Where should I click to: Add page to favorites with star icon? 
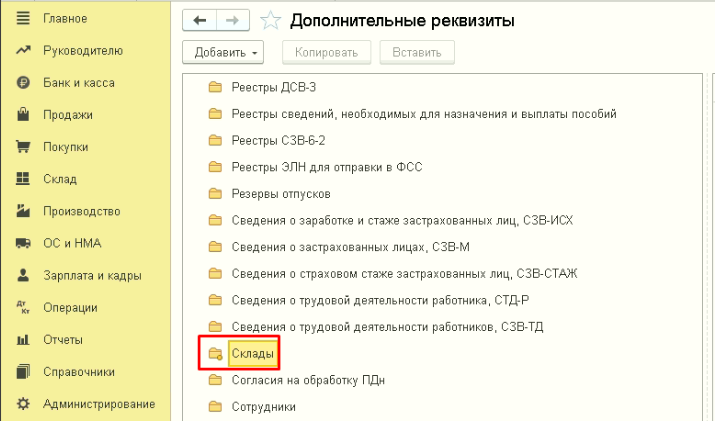(x=270, y=21)
